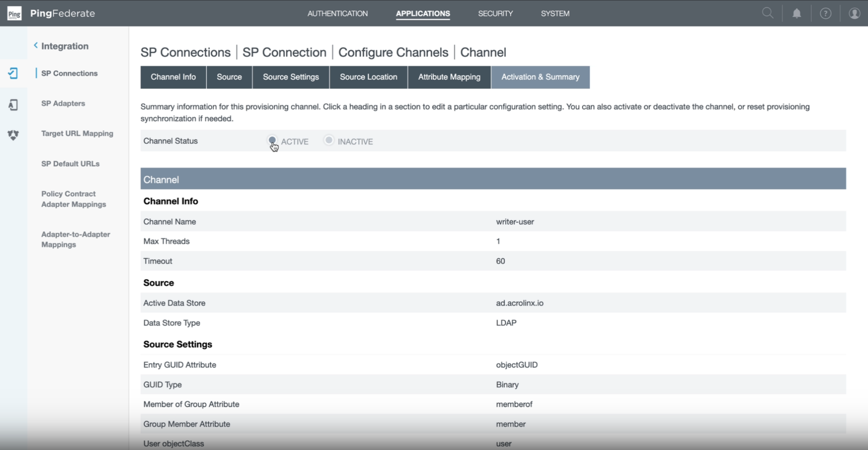Select the third sidebar icon below SP Adapters
The image size is (868, 450).
pos(13,135)
